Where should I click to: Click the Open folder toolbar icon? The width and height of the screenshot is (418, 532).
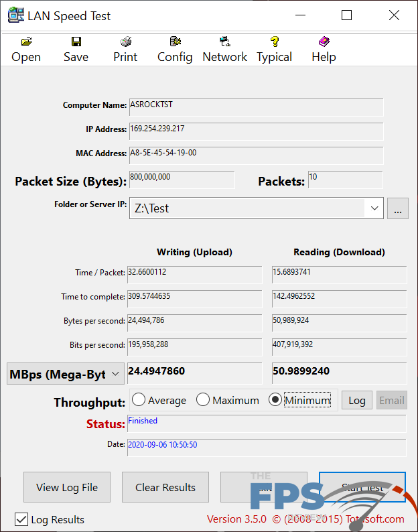(27, 42)
